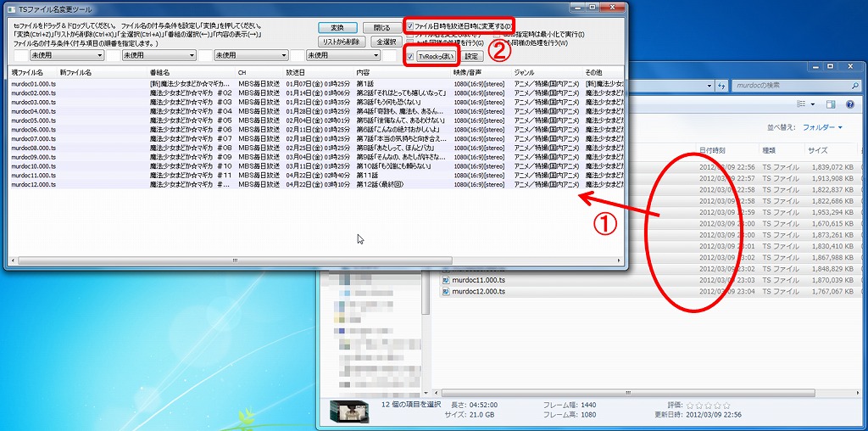Select murdoc12.000.ts file name in Explorer
Image resolution: width=868 pixels, height=431 pixels.
[479, 291]
